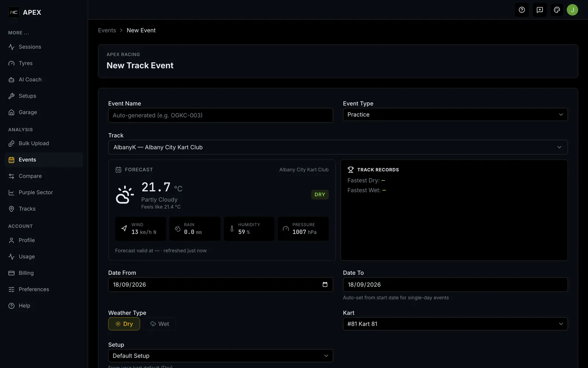Open the Kart dropdown

[x=455, y=324]
